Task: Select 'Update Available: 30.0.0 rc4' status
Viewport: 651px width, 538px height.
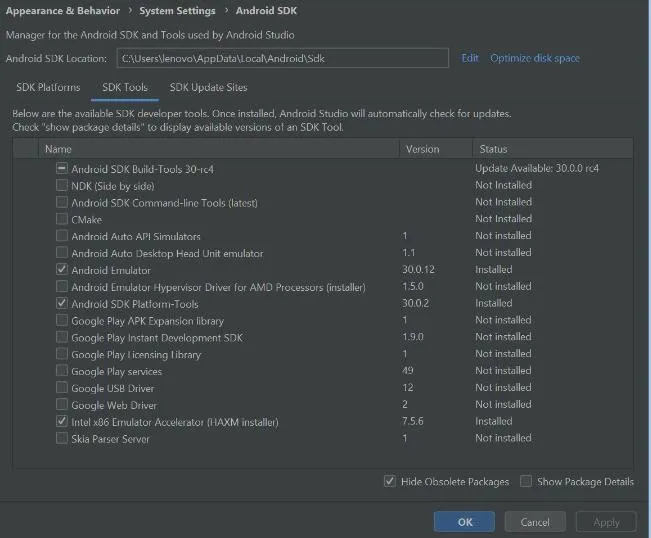Action: click(x=537, y=169)
